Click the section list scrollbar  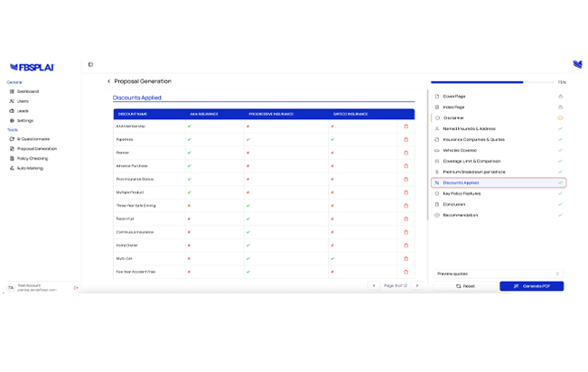click(427, 155)
